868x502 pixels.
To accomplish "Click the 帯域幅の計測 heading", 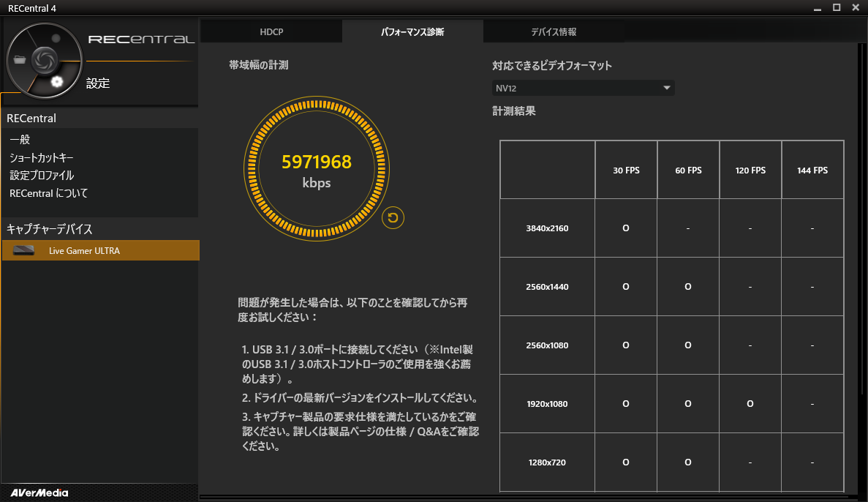I will 259,65.
